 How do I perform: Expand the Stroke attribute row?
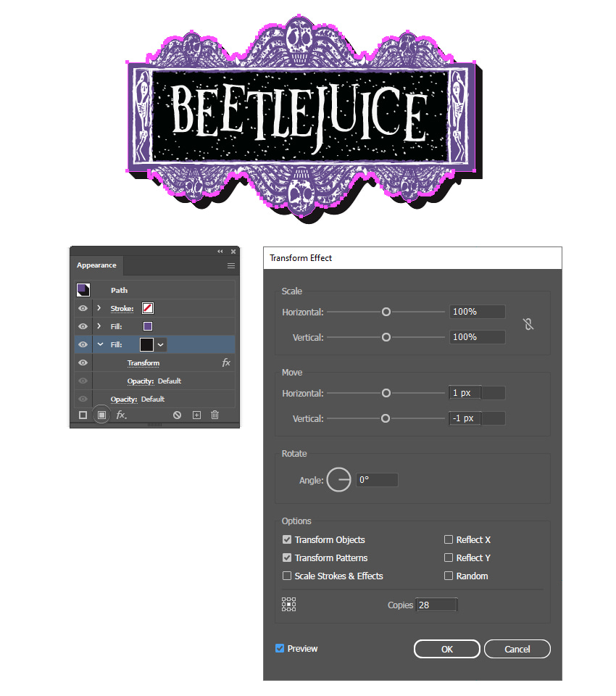pos(99,308)
